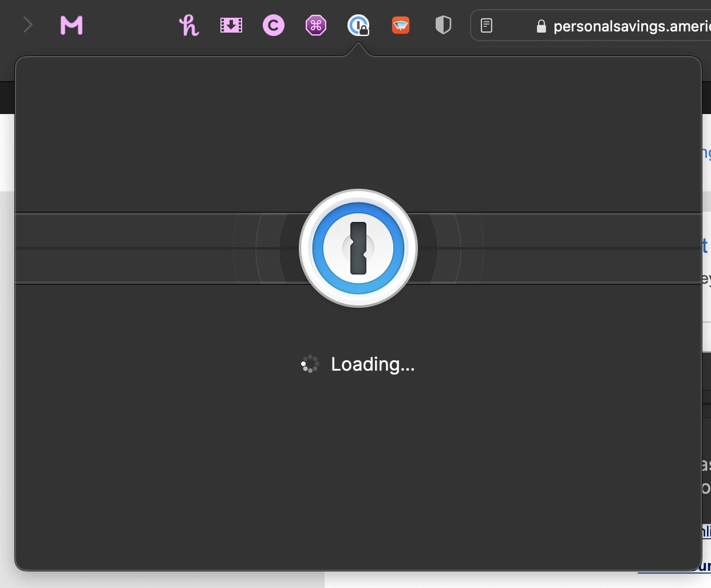Image resolution: width=711 pixels, height=588 pixels.
Task: Click the Safari forward navigation arrow
Action: (x=28, y=25)
